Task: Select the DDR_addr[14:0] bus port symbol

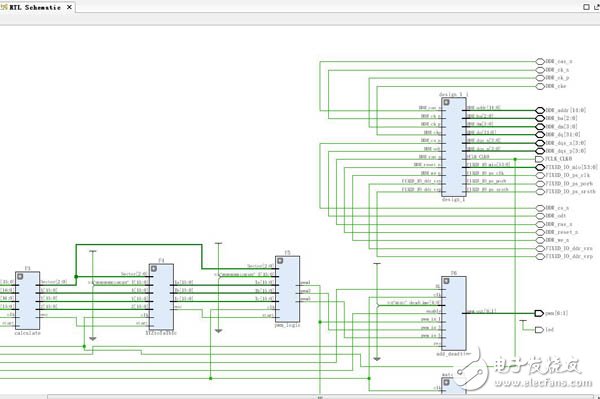Action: [540, 110]
